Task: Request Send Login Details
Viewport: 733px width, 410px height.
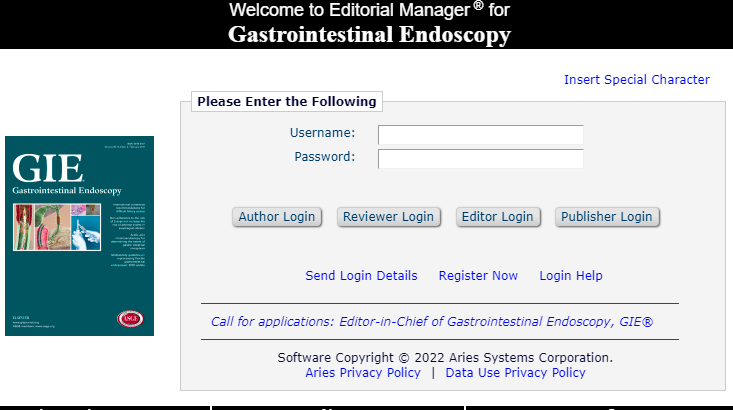Action: point(361,276)
